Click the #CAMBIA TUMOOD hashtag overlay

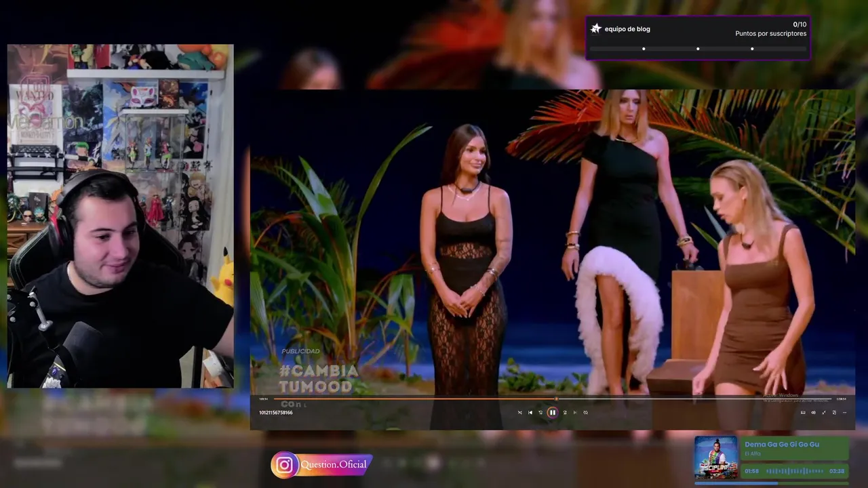318,379
